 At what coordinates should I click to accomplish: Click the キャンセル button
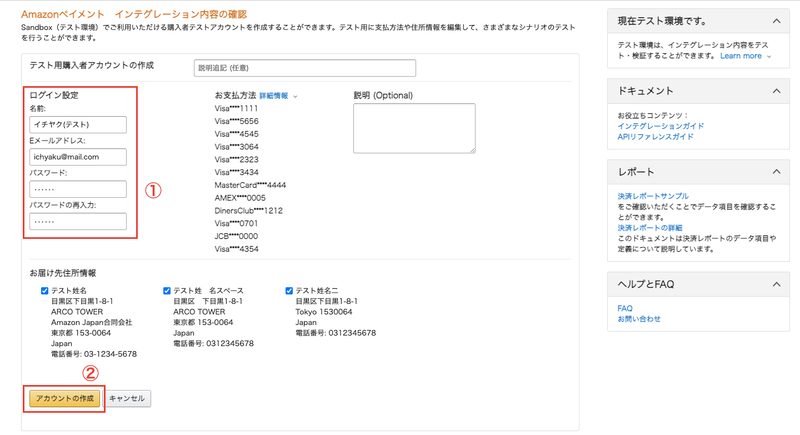(x=127, y=398)
